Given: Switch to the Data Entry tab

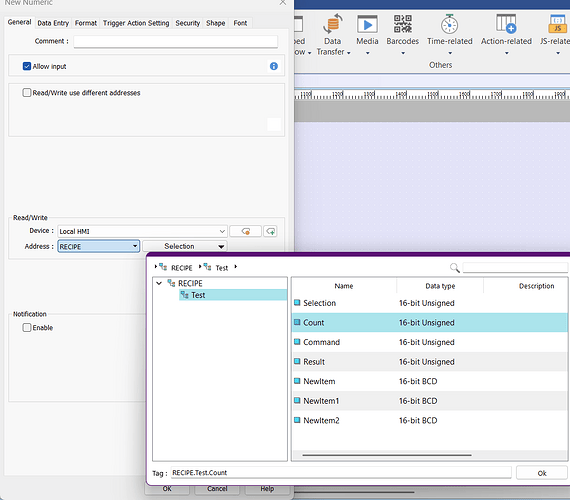Looking at the screenshot, I should tap(53, 23).
